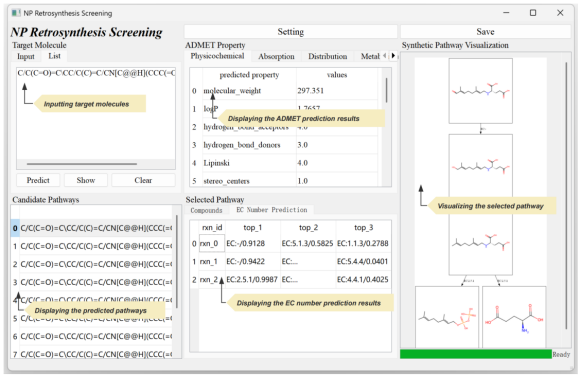Click the Show button
The height and width of the screenshot is (377, 580).
pos(86,180)
